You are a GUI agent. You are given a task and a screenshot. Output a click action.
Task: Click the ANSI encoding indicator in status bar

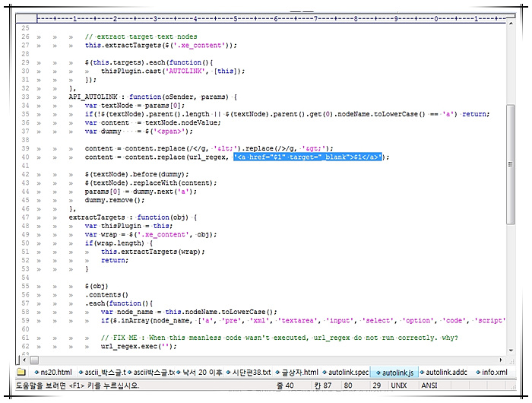coord(429,386)
